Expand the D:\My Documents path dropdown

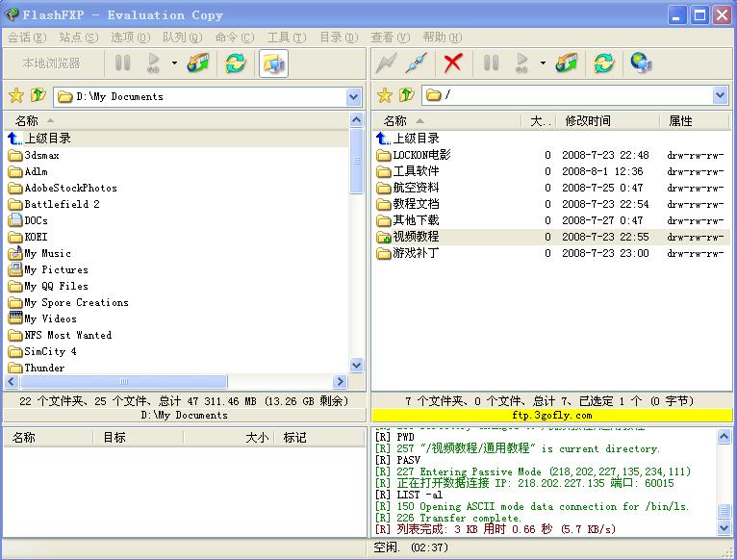[354, 97]
